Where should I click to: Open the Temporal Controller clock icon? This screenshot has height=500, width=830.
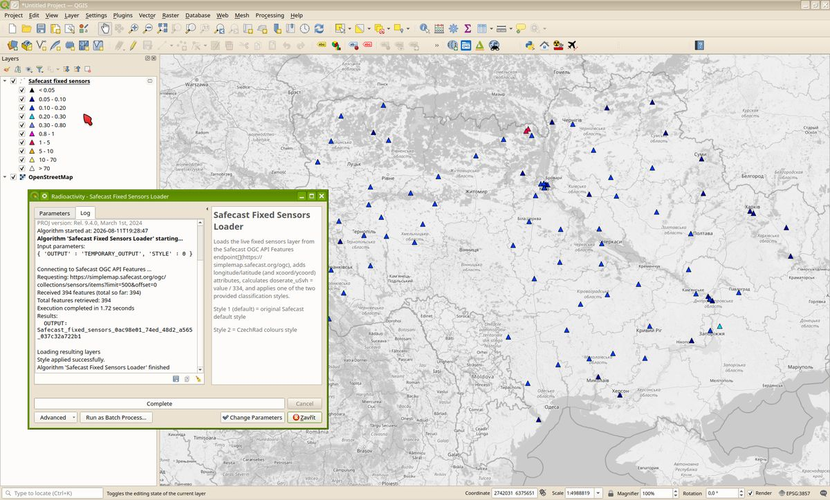pyautogui.click(x=304, y=29)
